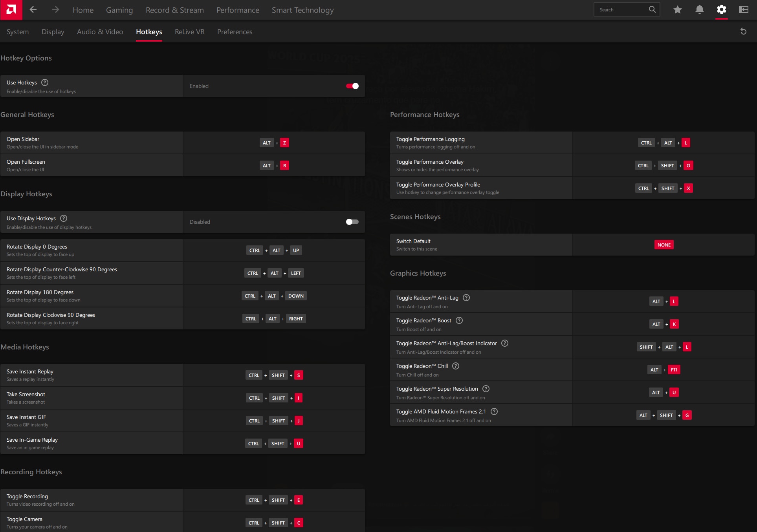Edit Radeon Chill hotkey ALT+F11
757x532 pixels.
click(x=664, y=370)
